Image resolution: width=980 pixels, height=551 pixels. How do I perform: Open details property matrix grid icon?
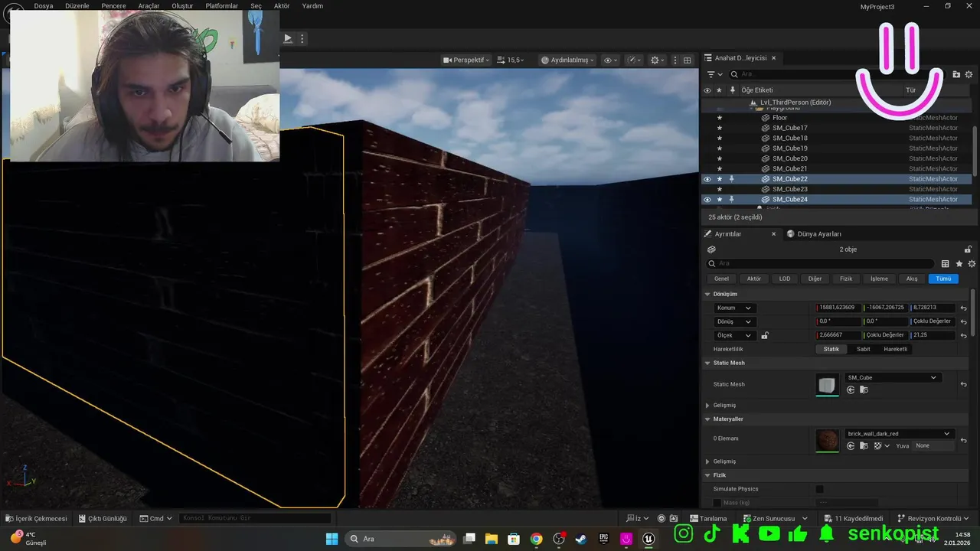[x=946, y=263]
